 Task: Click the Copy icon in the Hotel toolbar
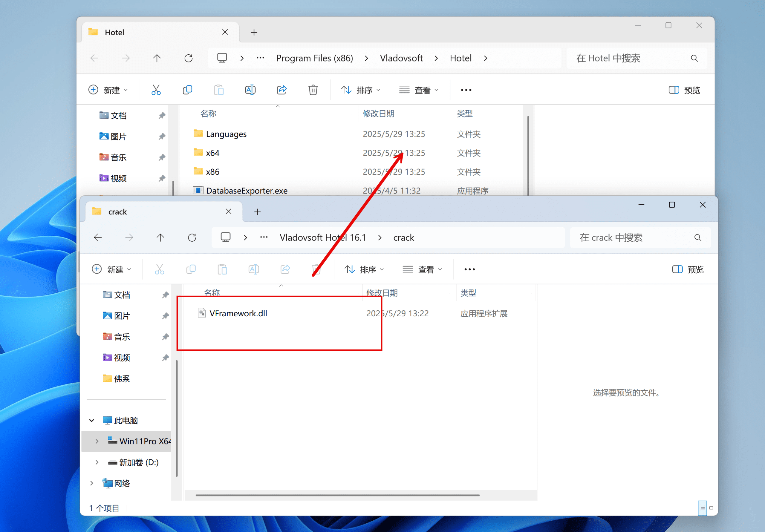coord(187,90)
